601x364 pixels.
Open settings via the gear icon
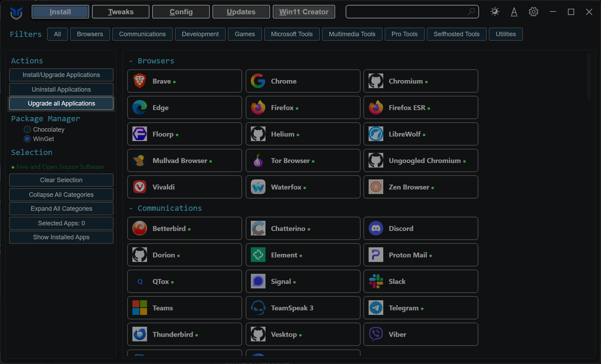[x=533, y=12]
